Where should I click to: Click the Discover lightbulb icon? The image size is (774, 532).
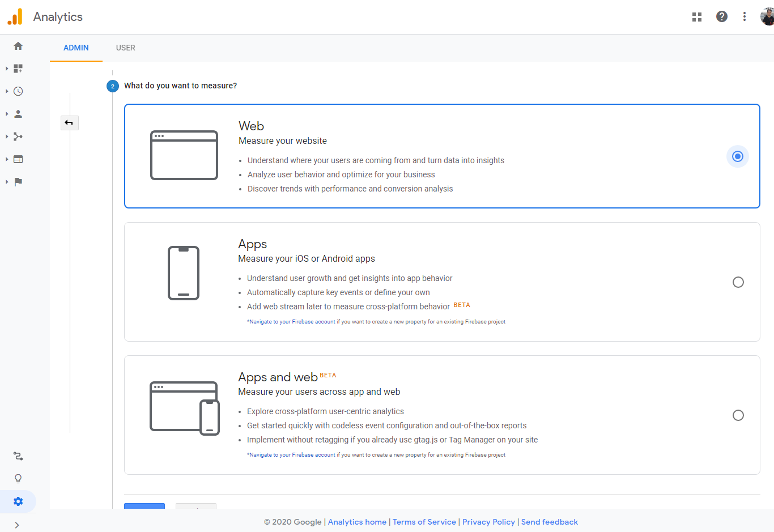[18, 479]
